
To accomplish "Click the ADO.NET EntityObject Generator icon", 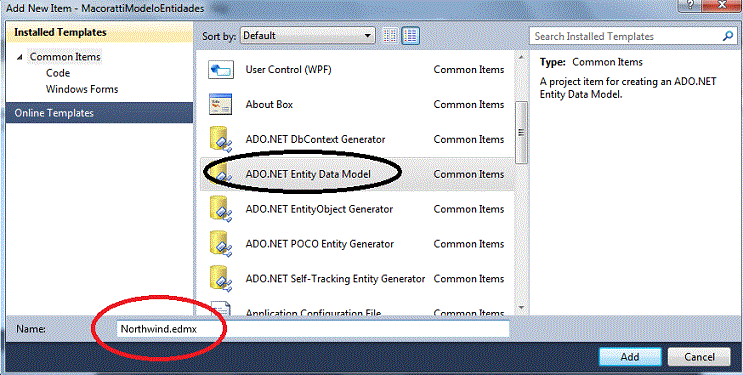I will pos(221,209).
